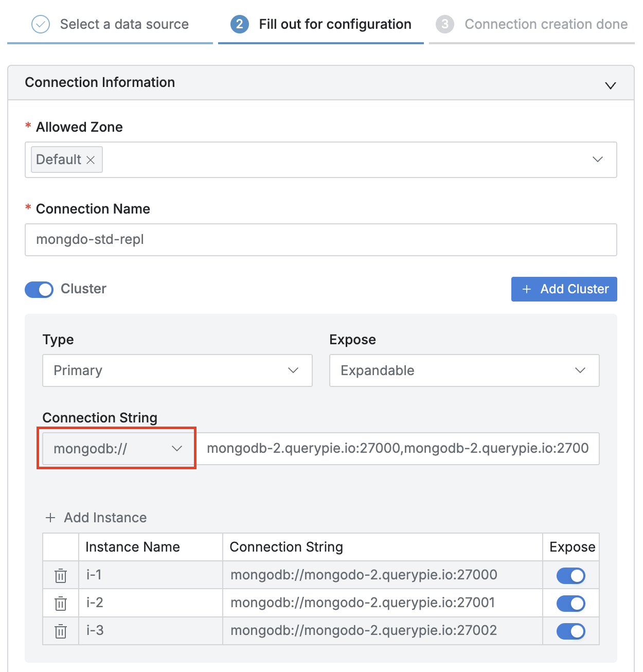Viewport: 643px width, 672px height.
Task: Disable Expose toggle for instance i-1
Action: (x=570, y=576)
